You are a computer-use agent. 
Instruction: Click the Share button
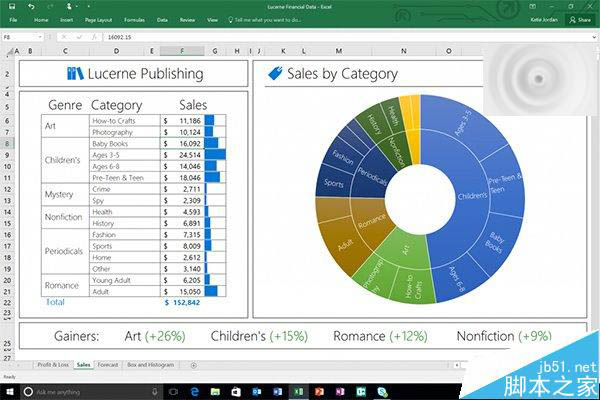click(580, 19)
